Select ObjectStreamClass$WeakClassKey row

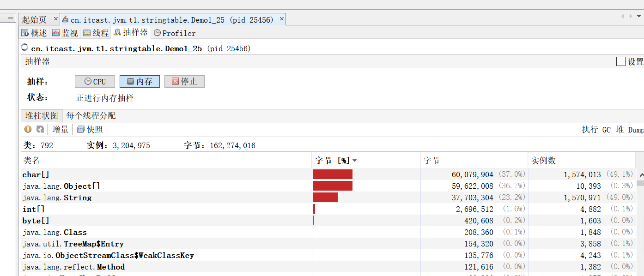328,255
